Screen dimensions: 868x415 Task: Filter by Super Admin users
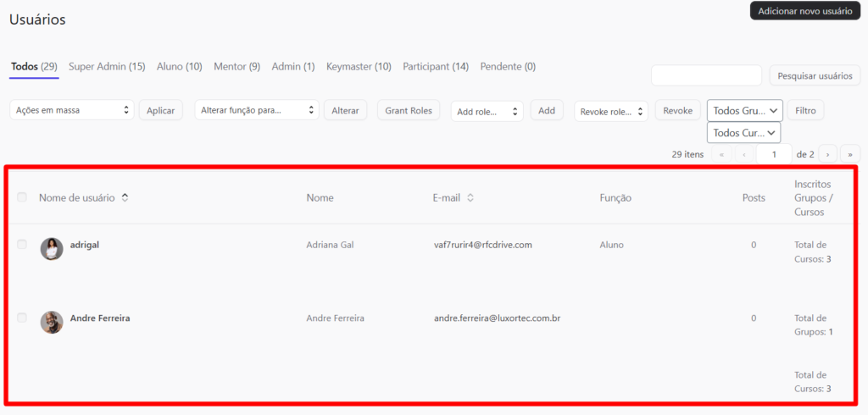[107, 66]
